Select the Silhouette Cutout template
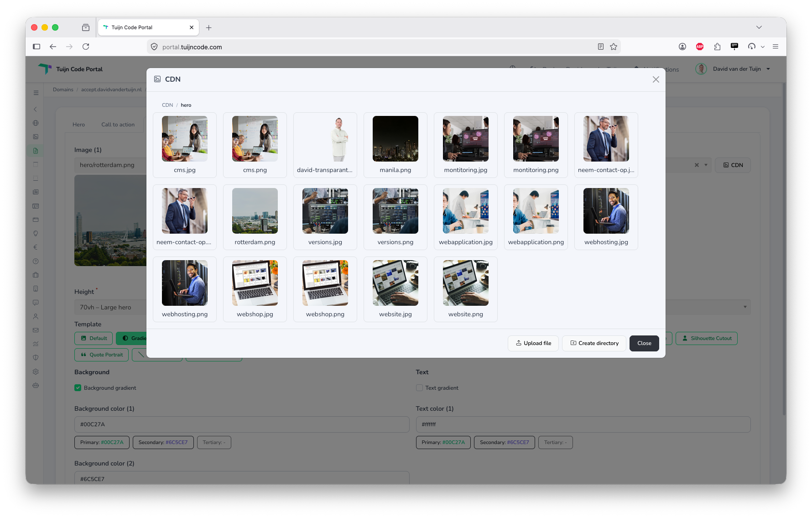Viewport: 812px width, 518px height. click(706, 338)
